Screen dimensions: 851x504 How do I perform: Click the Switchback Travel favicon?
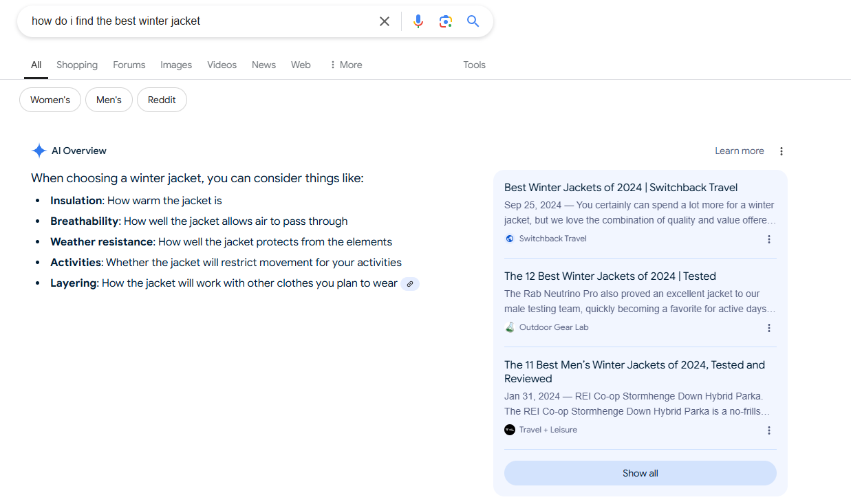510,239
